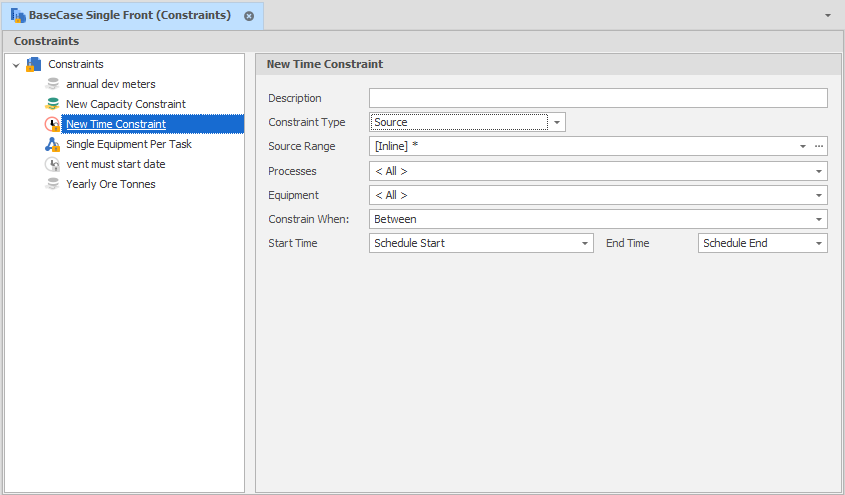Viewport: 845px width, 495px height.
Task: Switch to BaseCase Single Front tab
Action: 129,16
